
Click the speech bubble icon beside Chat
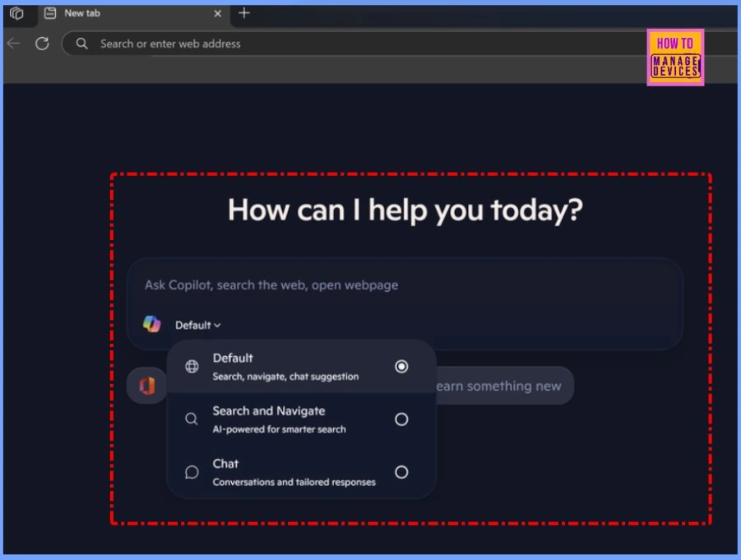tap(192, 472)
